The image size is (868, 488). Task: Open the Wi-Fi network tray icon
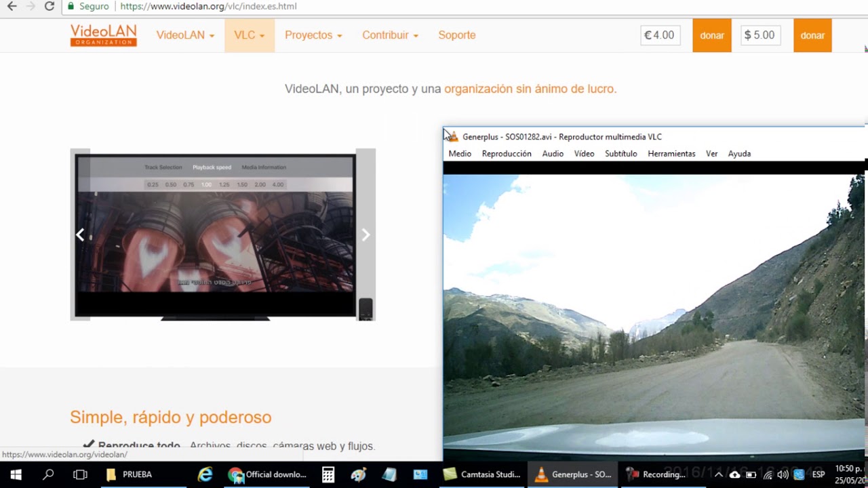[x=767, y=474]
